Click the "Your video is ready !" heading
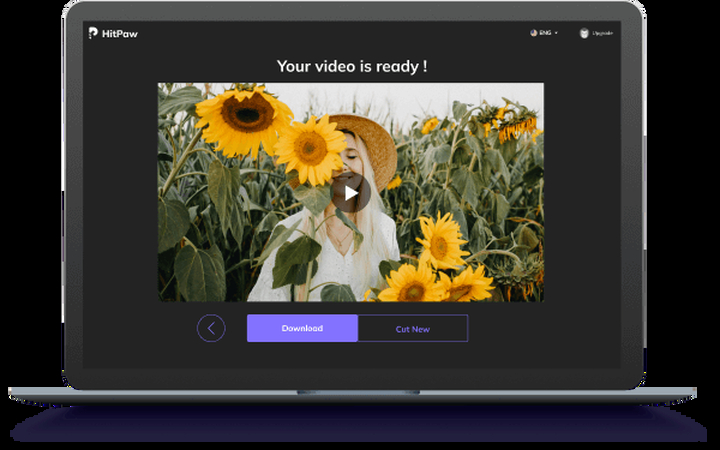The height and width of the screenshot is (450, 720). click(352, 67)
